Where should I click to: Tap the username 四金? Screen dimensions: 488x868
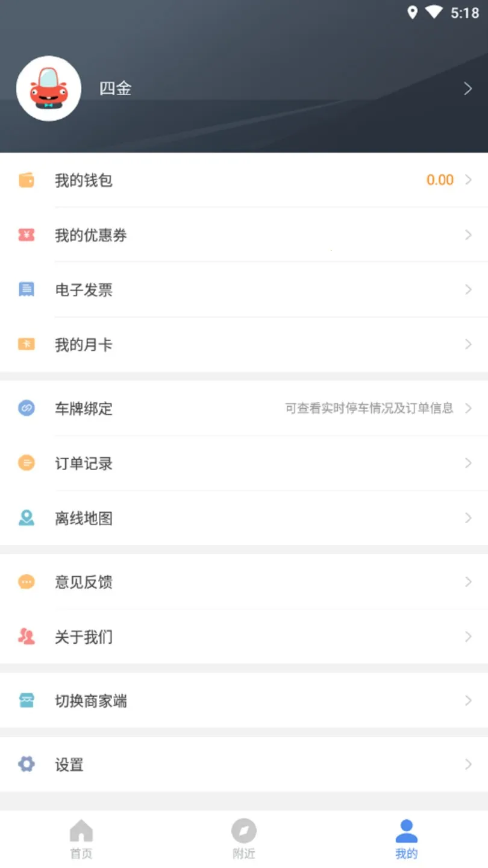pos(115,89)
